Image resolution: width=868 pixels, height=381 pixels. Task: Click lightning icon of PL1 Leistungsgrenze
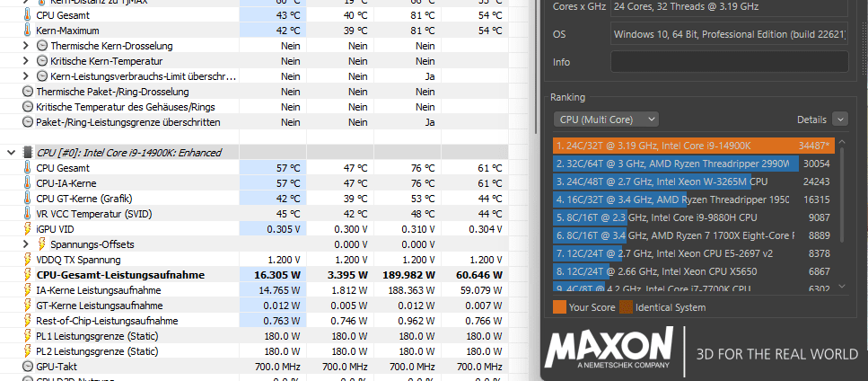pyautogui.click(x=28, y=335)
